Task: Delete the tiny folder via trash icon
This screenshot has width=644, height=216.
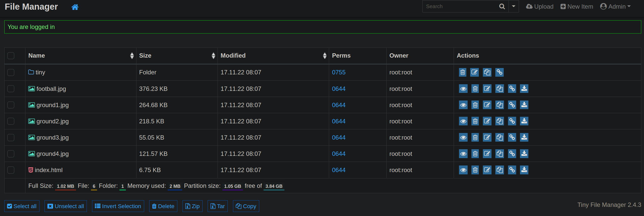Action: [x=463, y=73]
